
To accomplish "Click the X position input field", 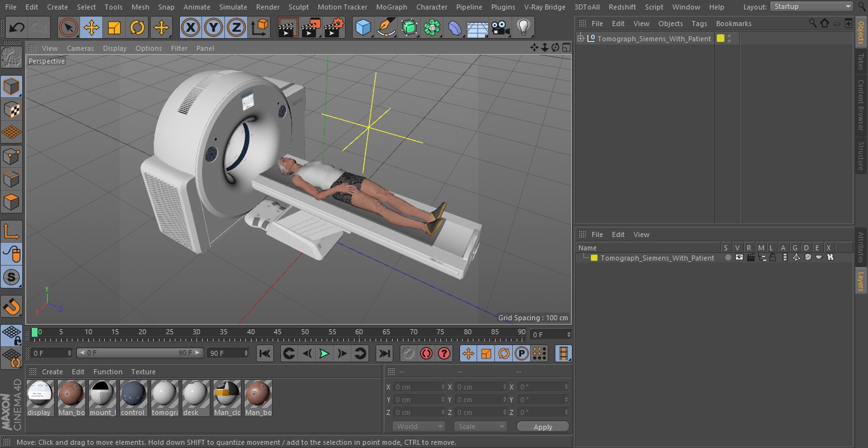I will 419,387.
